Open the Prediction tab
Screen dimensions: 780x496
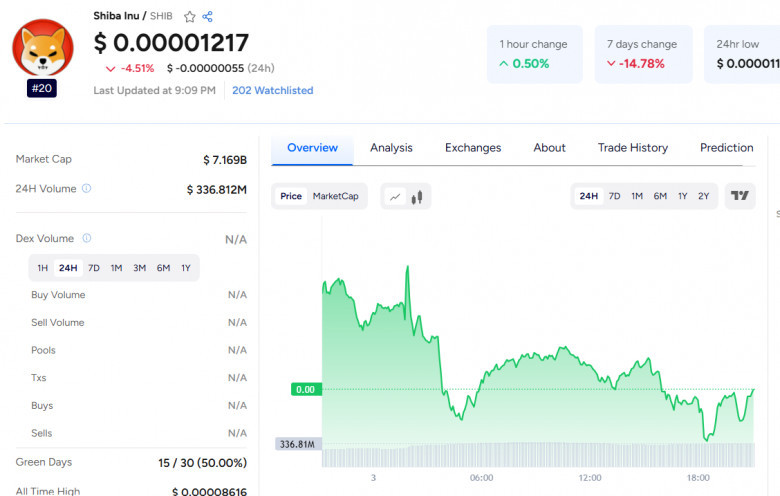[x=727, y=148]
